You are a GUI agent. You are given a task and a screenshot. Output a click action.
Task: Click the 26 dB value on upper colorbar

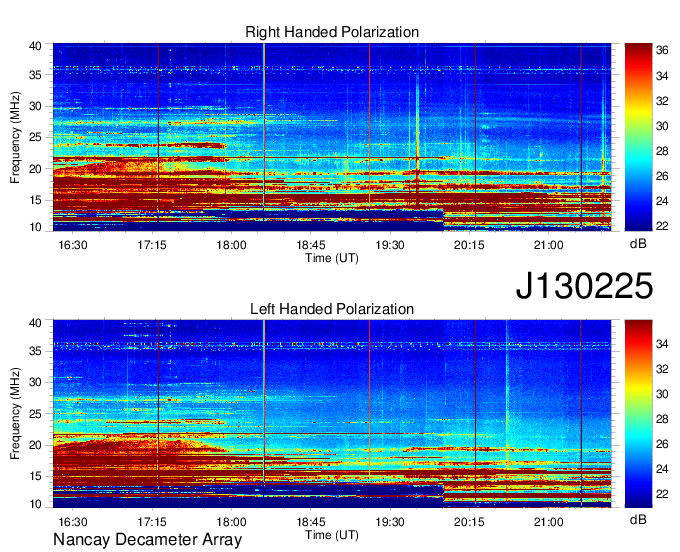tap(662, 176)
